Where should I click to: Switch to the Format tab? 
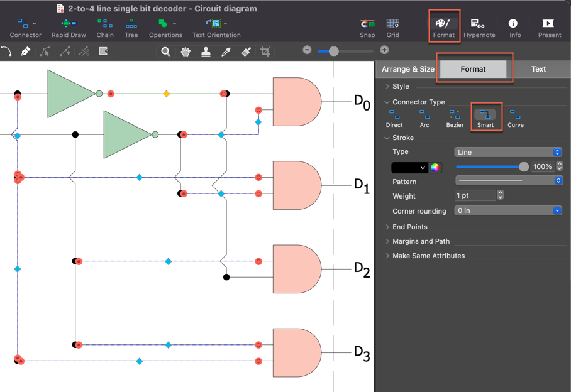coord(473,69)
